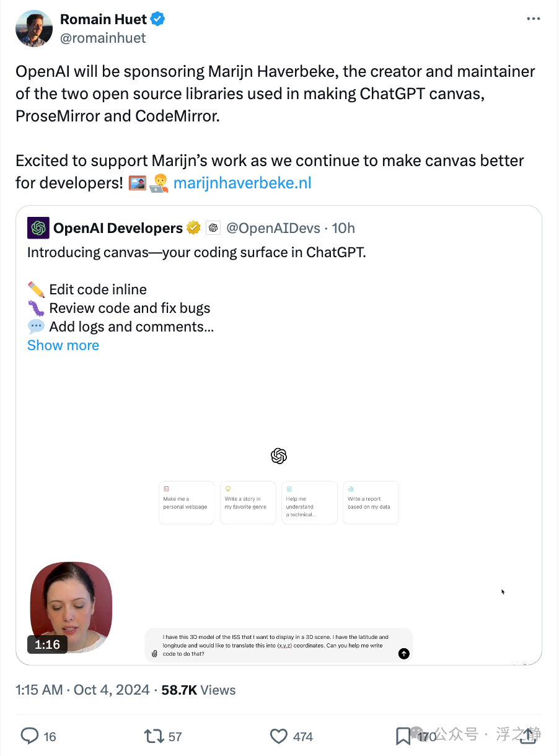Click the paperclip attachment icon in prompt box
Image resolution: width=559 pixels, height=756 pixels.
pos(154,654)
